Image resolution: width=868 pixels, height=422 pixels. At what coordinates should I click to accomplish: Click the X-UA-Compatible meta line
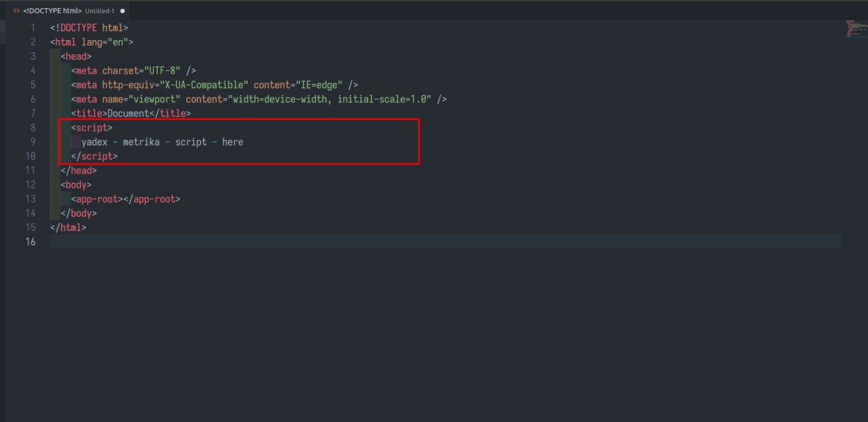(214, 85)
